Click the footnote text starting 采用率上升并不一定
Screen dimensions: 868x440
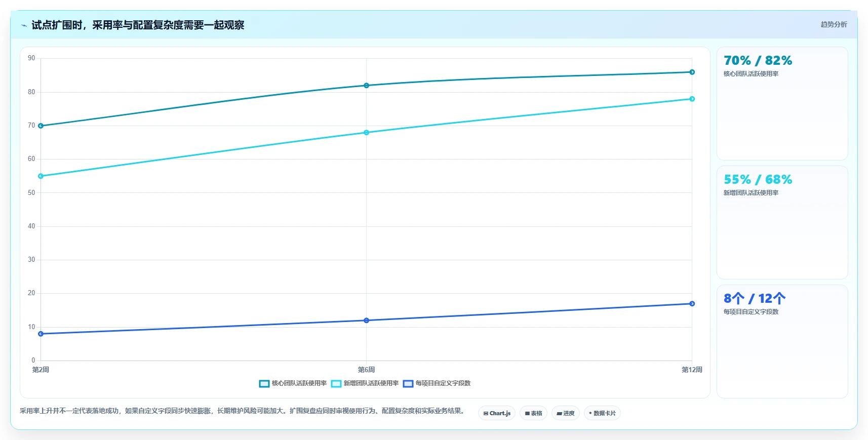pyautogui.click(x=242, y=411)
